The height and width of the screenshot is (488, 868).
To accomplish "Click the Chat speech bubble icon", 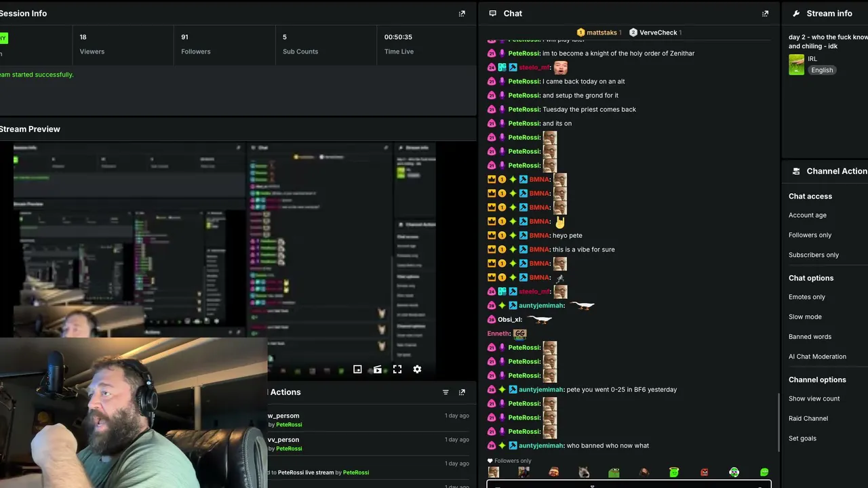I will [492, 14].
